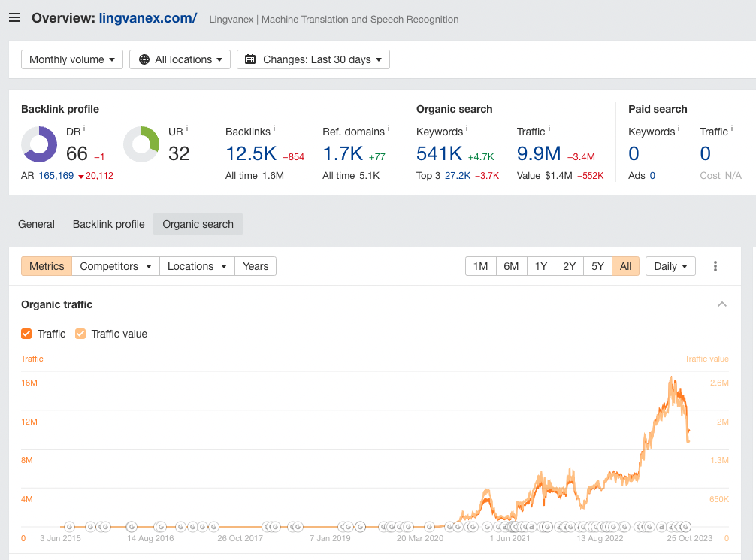Expand the All locations dropdown
Screen dimensions: 756x560
[180, 59]
